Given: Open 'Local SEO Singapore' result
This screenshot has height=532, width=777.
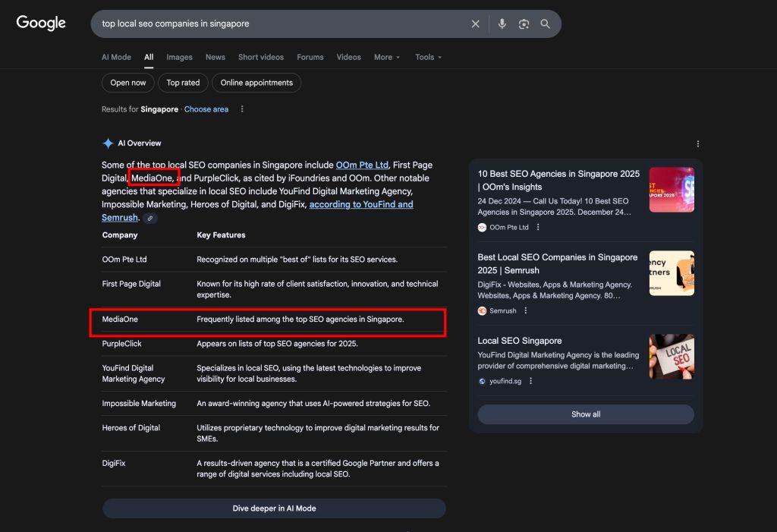Looking at the screenshot, I should point(519,341).
